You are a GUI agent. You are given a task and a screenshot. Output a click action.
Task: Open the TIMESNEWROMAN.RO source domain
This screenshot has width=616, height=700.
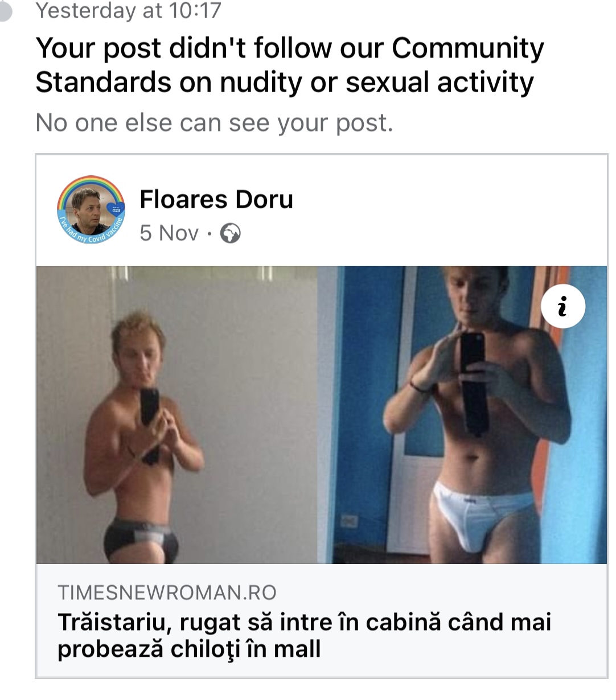[167, 592]
